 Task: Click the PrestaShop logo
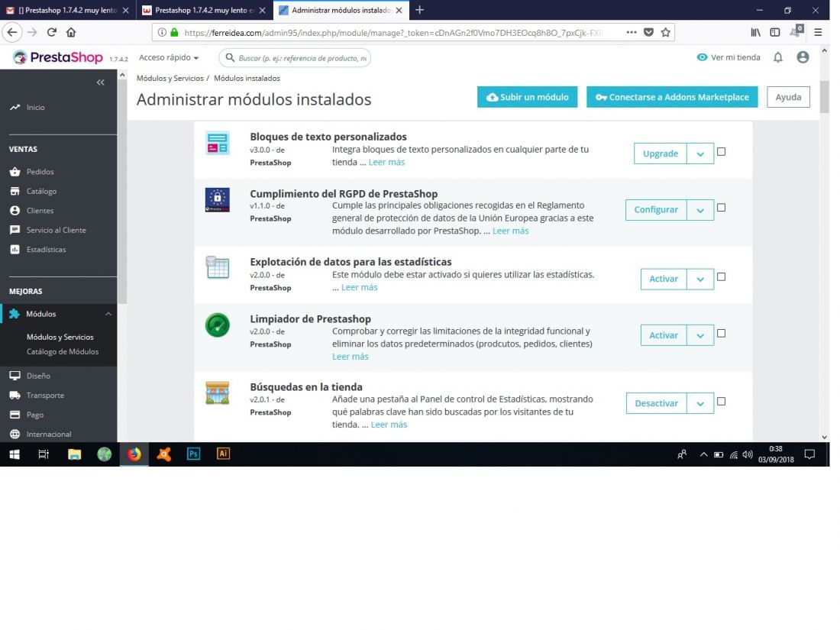[x=58, y=57]
